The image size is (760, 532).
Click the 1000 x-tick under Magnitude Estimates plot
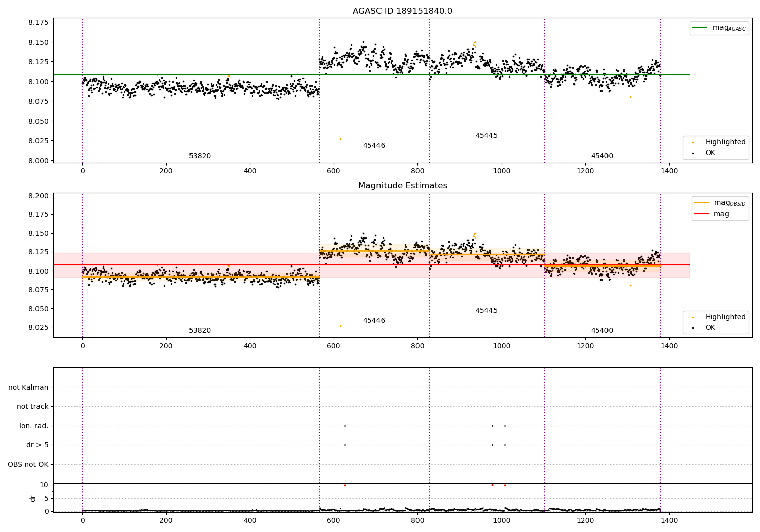coord(501,346)
